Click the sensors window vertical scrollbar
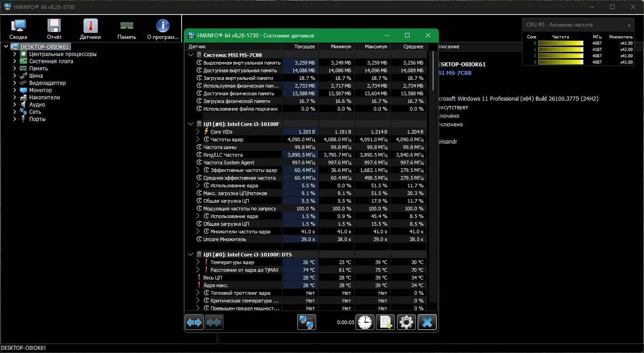The height and width of the screenshot is (353, 644). 434,71
